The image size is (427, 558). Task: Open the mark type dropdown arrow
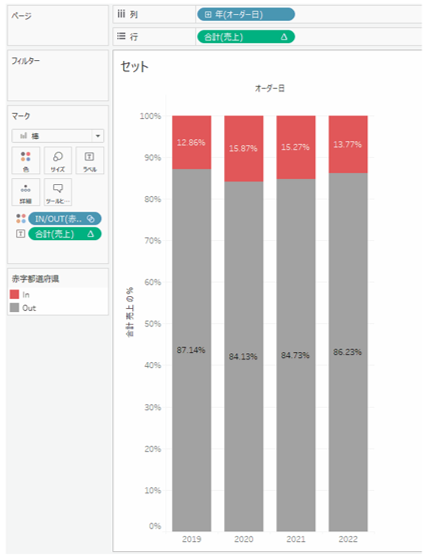tap(98, 136)
